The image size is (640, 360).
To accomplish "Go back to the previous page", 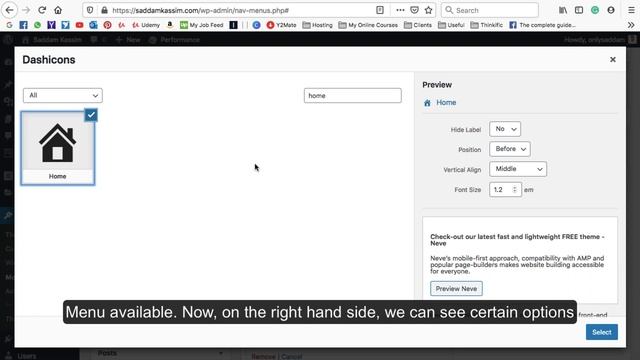I will (x=9, y=10).
